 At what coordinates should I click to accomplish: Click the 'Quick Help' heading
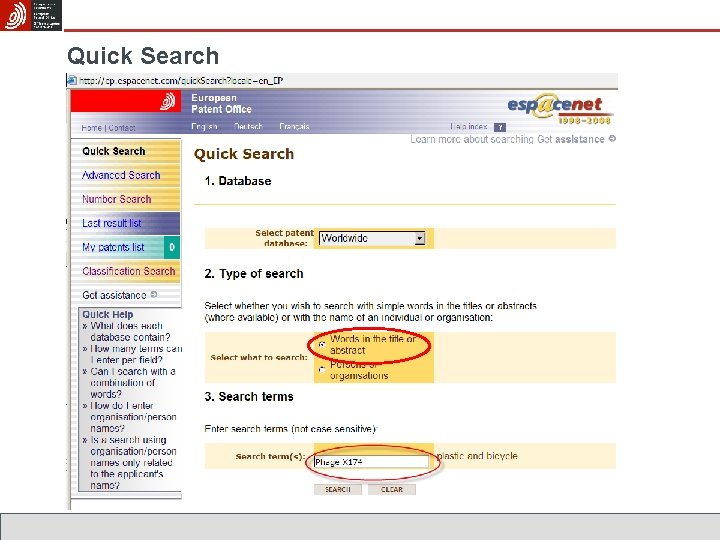point(107,315)
